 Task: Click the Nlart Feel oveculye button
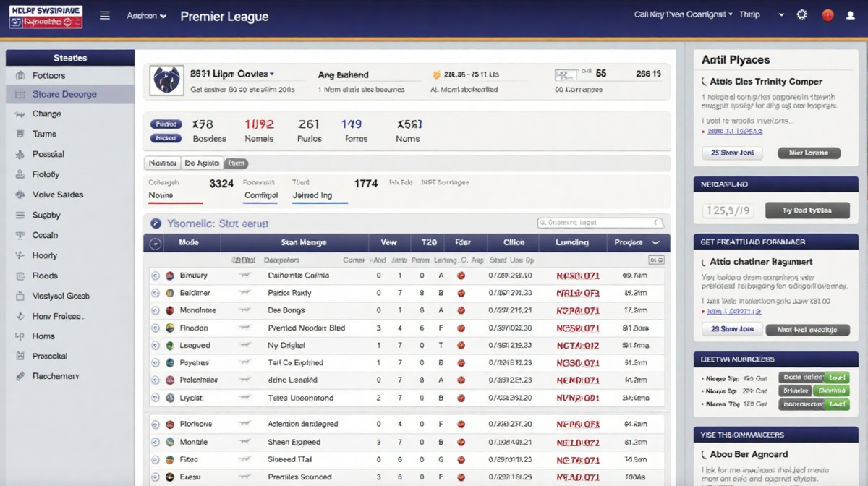807,330
